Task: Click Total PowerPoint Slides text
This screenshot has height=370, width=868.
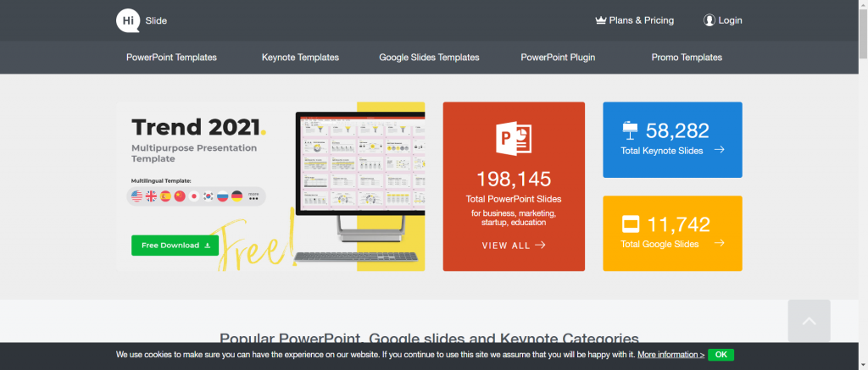Action: (x=514, y=199)
